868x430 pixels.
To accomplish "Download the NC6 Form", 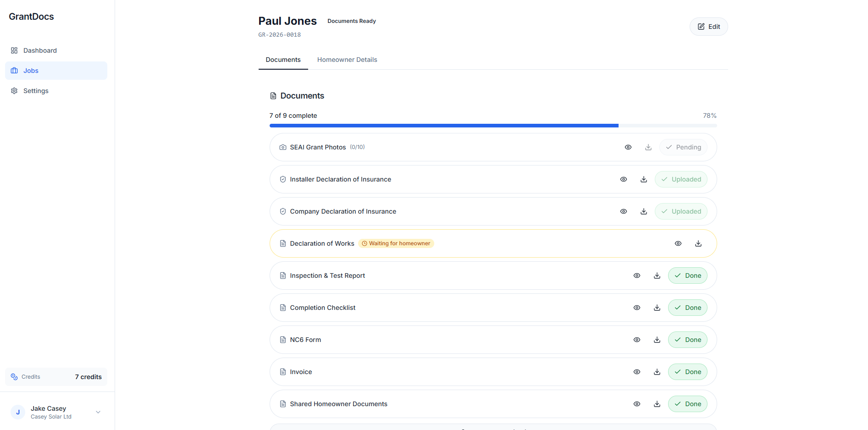I will point(657,340).
